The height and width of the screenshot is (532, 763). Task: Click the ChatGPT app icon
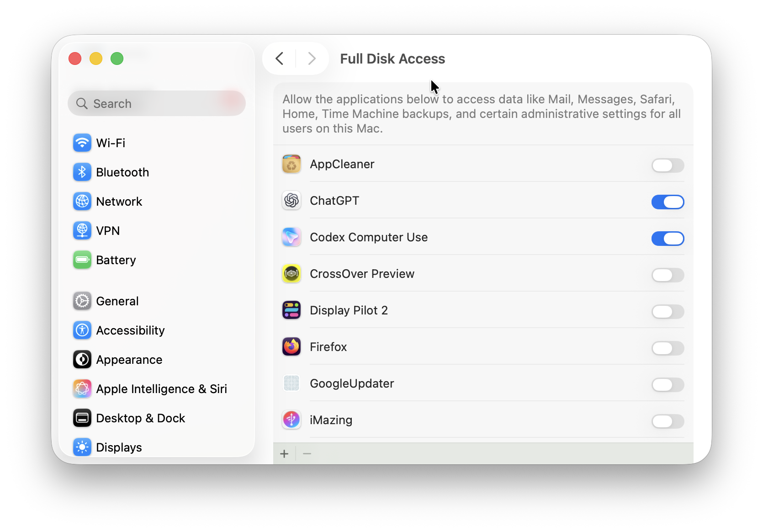click(291, 201)
